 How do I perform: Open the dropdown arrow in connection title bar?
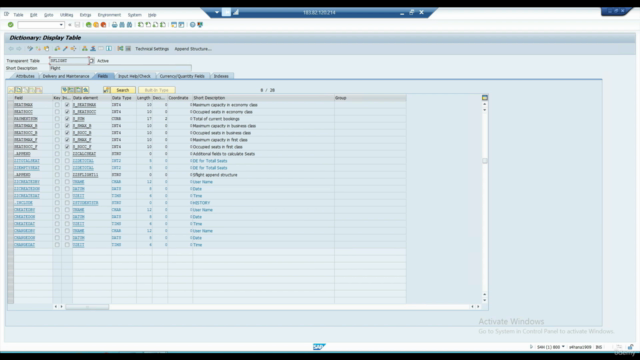click(217, 12)
